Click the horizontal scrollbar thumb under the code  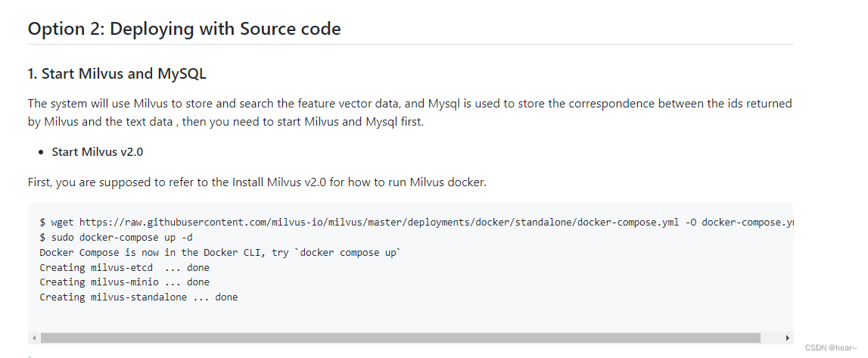tap(400, 338)
